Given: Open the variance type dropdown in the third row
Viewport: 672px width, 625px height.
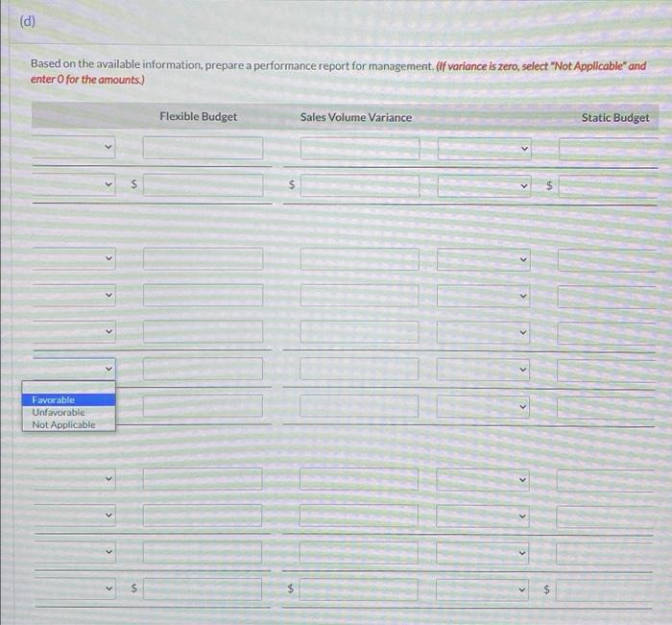Looking at the screenshot, I should pyautogui.click(x=484, y=259).
